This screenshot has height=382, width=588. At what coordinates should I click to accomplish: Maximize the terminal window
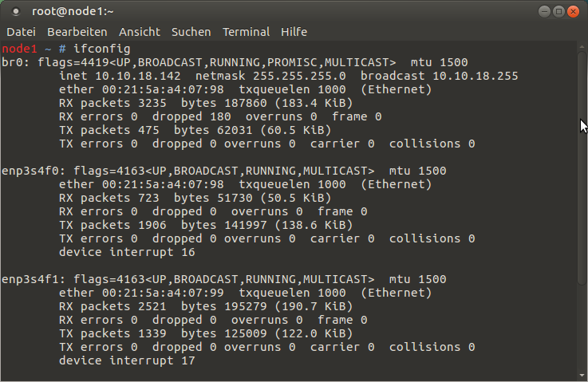point(558,12)
